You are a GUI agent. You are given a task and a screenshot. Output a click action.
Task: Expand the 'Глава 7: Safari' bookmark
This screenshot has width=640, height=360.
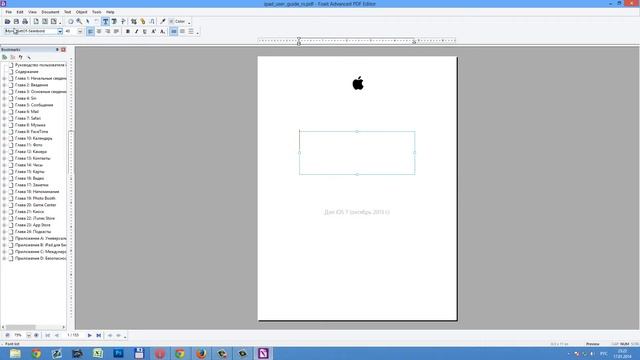[x=4, y=118]
